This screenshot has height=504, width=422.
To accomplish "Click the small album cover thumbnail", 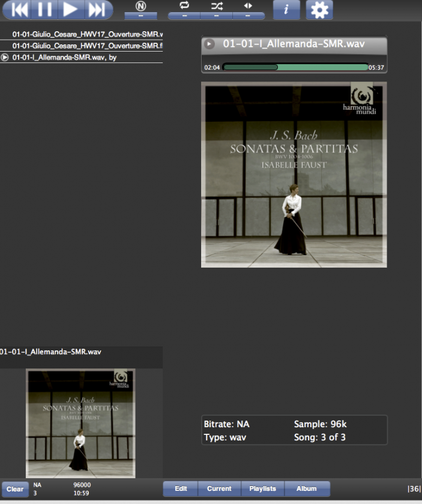I will (x=80, y=424).
